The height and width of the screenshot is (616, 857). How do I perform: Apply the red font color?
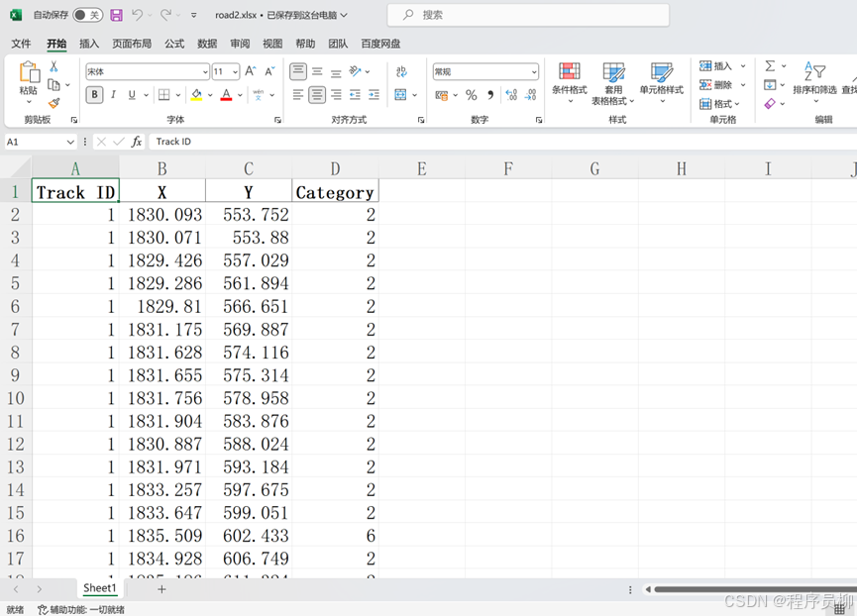coord(226,95)
